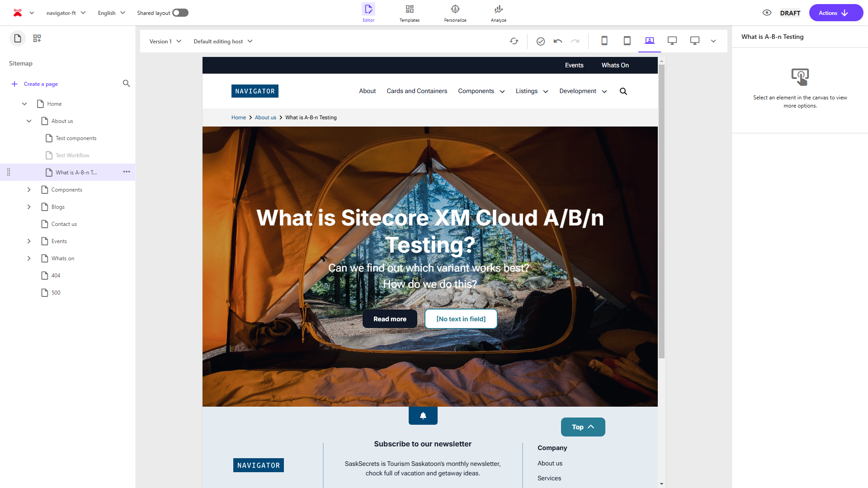Click the hero heading text
Image resolution: width=868 pixels, height=488 pixels.
click(x=430, y=231)
